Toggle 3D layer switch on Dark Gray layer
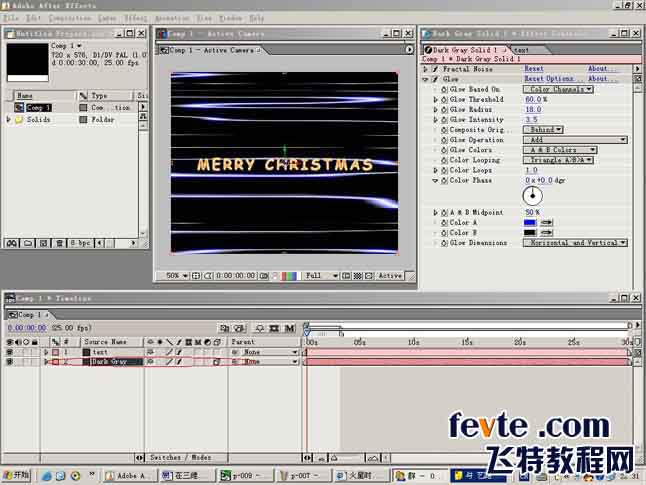This screenshot has width=646, height=485. pyautogui.click(x=216, y=362)
